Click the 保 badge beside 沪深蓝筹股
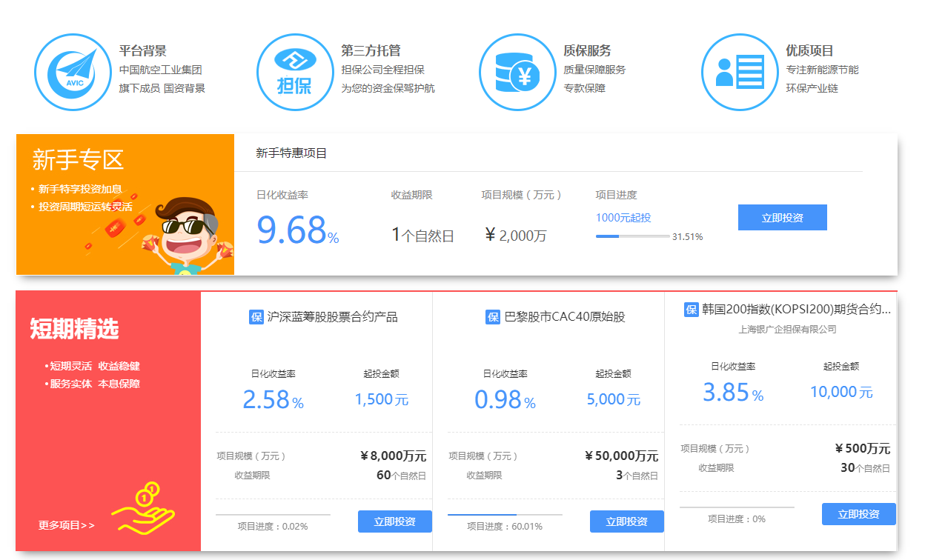 click(256, 317)
